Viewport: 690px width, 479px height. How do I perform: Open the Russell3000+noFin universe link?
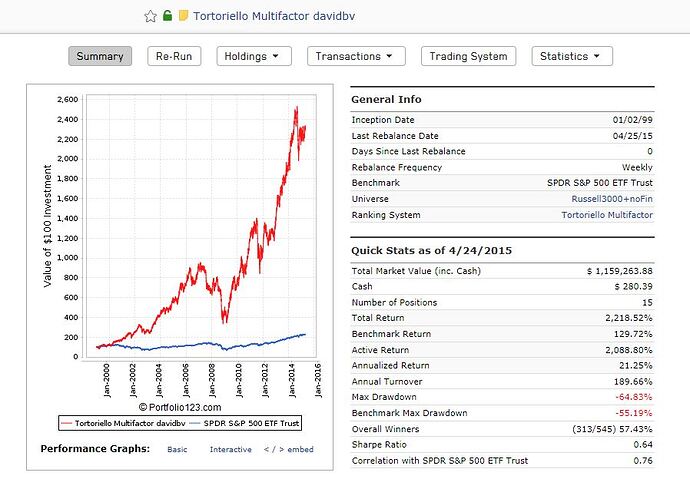pos(612,199)
